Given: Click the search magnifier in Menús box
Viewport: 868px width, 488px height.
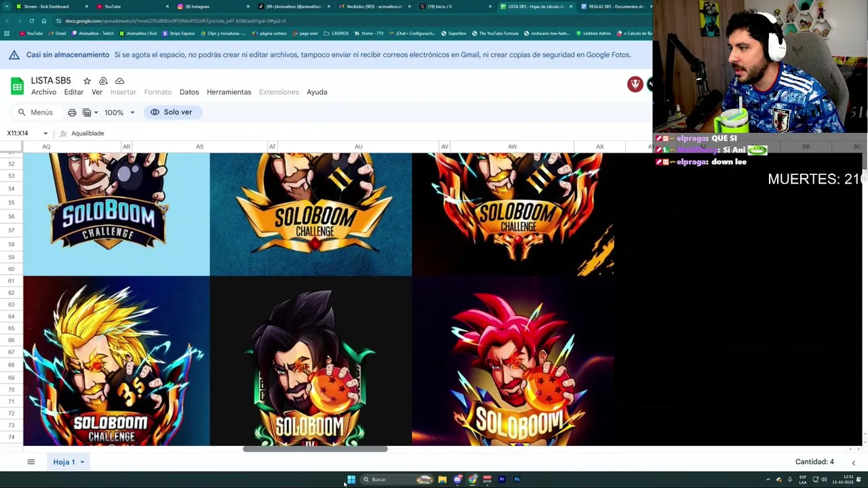Looking at the screenshot, I should point(22,113).
